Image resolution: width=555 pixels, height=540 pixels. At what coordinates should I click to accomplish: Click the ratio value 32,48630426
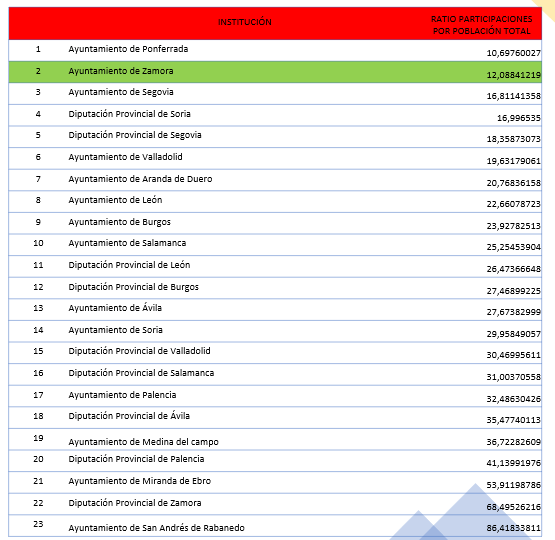pos(514,399)
